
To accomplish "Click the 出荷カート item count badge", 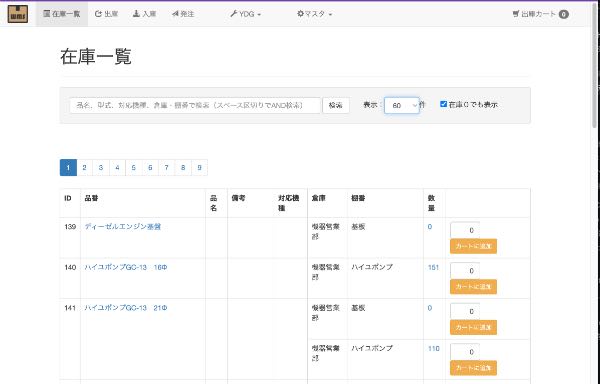I will tap(564, 14).
